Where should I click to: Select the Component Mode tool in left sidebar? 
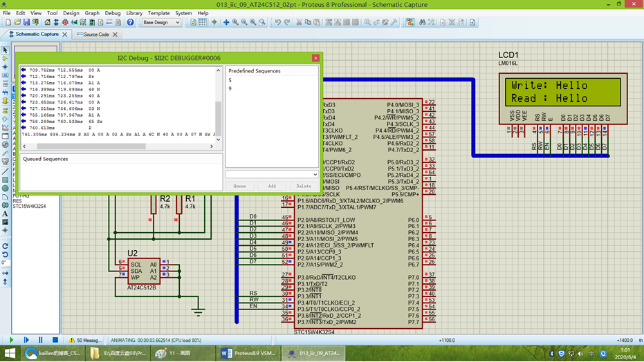click(5, 59)
